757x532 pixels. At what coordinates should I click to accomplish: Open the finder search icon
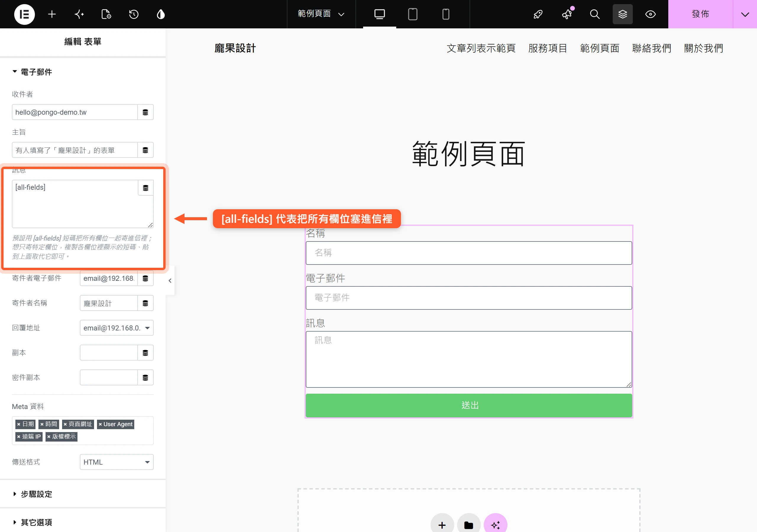point(594,14)
